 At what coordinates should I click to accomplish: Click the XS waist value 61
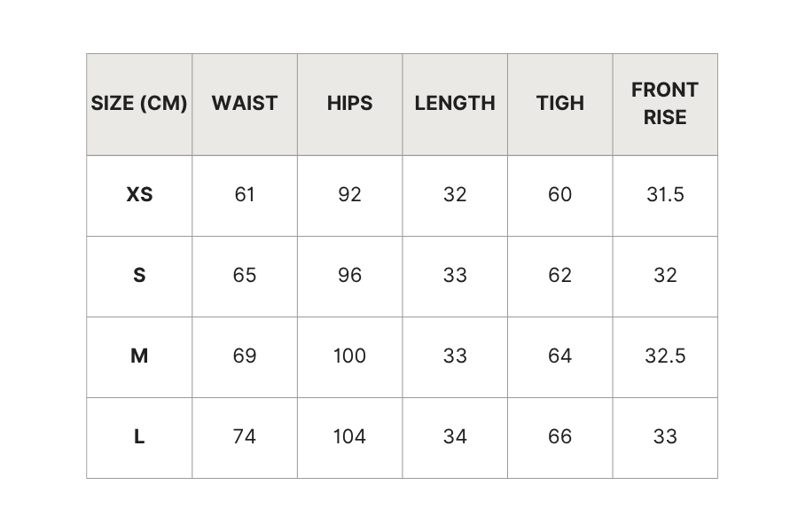pos(245,194)
